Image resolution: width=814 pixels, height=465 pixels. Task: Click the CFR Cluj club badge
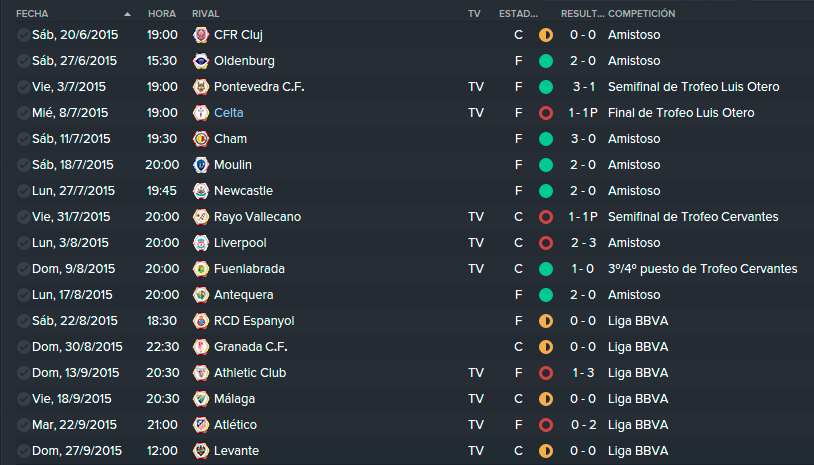pos(201,35)
